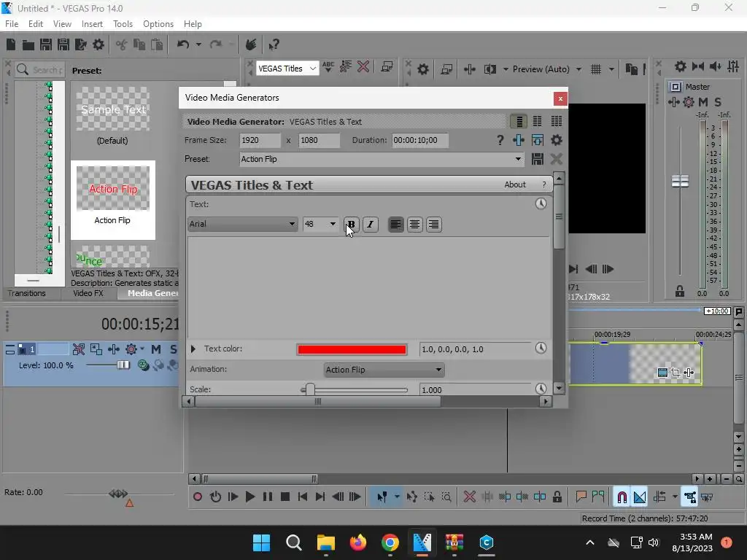Screen dimensions: 747x560
Task: Mute video track 1 with M button
Action: click(156, 349)
